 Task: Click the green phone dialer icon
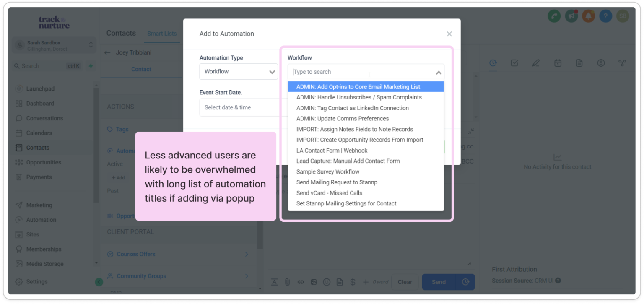(x=554, y=16)
